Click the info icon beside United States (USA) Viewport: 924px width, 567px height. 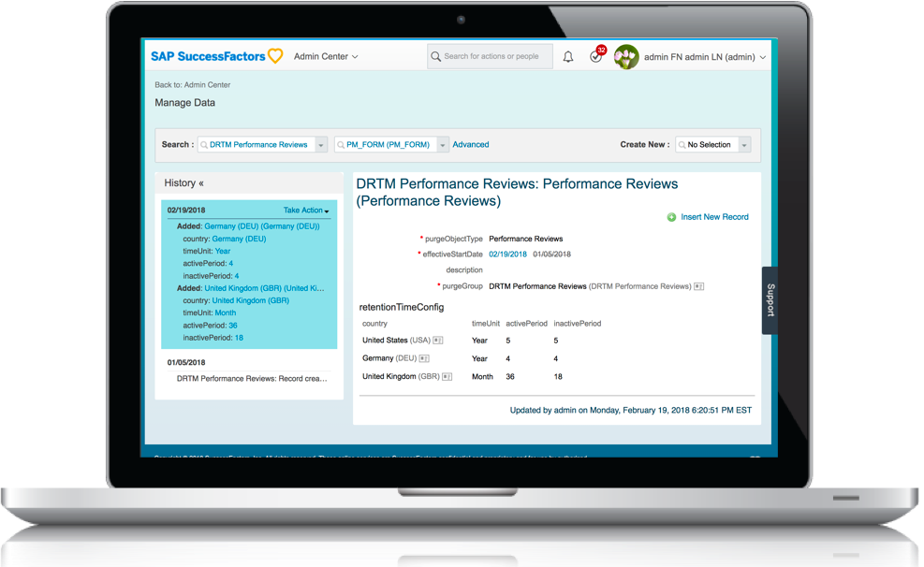(x=438, y=341)
